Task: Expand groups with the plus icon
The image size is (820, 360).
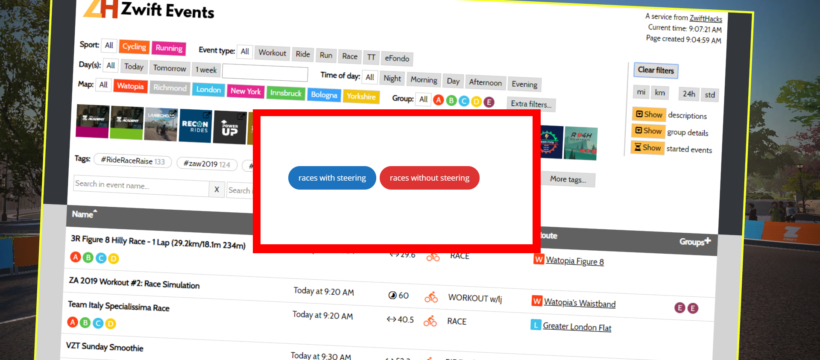Action: click(708, 241)
